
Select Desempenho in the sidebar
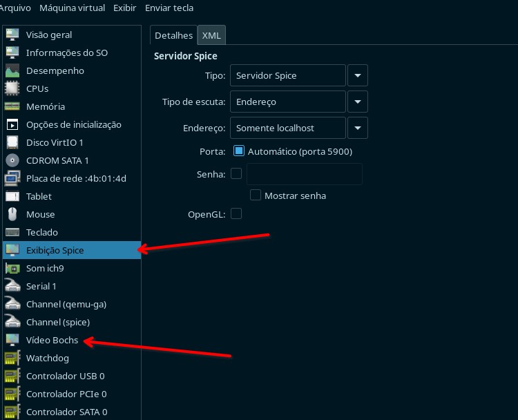tap(72, 70)
